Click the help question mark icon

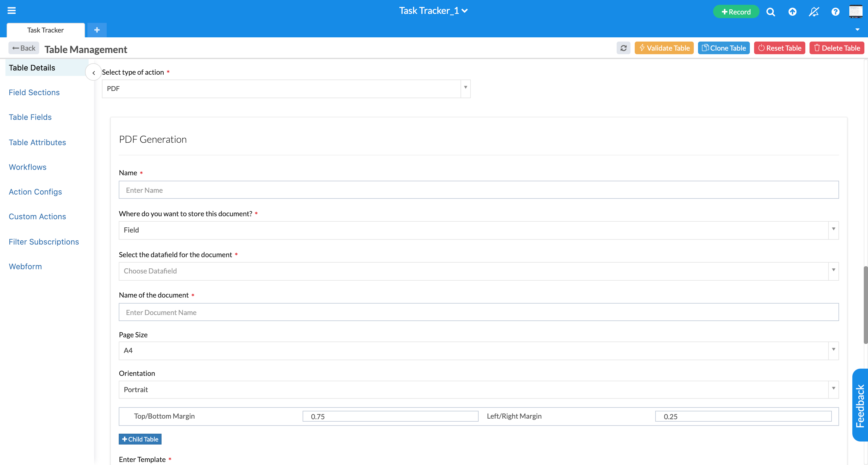click(x=835, y=11)
